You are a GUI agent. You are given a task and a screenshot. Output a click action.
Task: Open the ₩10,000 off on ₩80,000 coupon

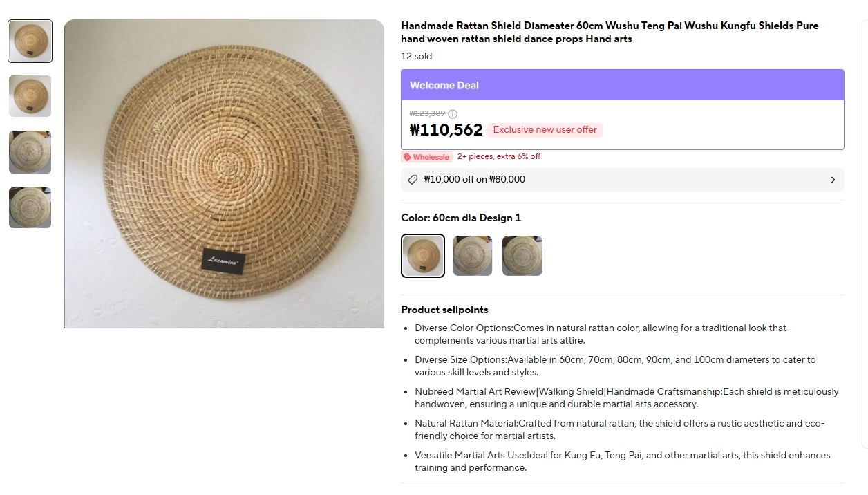(x=474, y=180)
